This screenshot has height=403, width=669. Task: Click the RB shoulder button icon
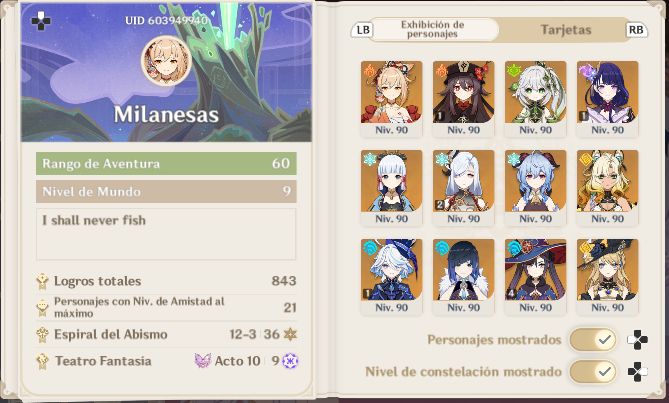click(636, 30)
